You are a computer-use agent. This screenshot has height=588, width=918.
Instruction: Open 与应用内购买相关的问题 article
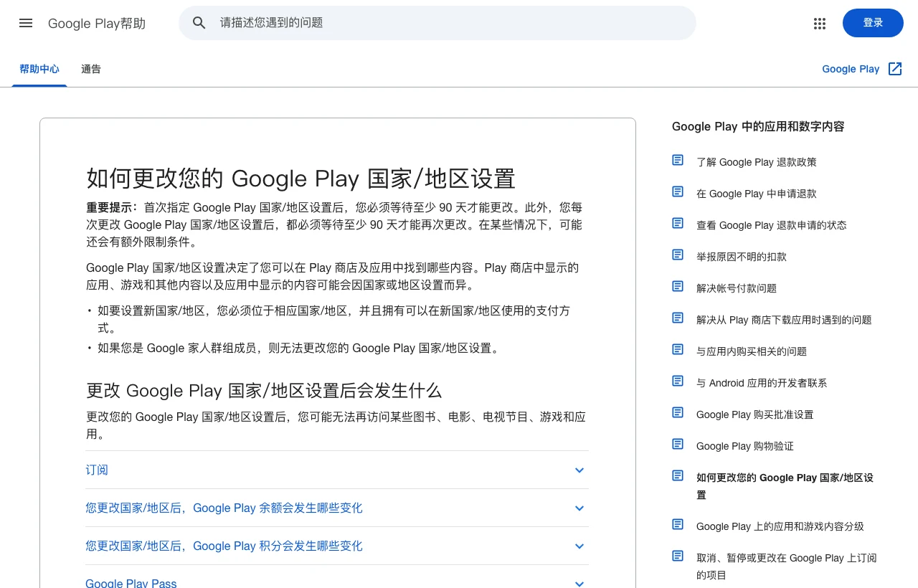click(752, 351)
